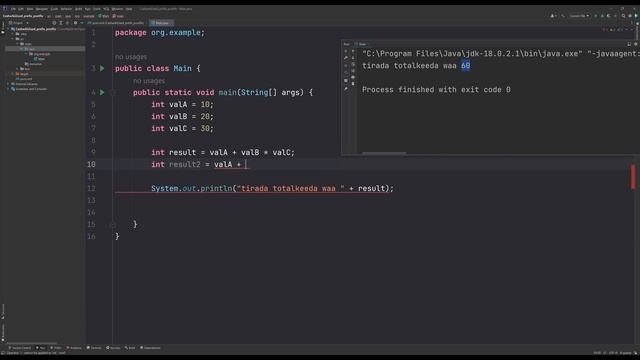Select the target folder
The width and height of the screenshot is (640, 360).
coord(23,74)
